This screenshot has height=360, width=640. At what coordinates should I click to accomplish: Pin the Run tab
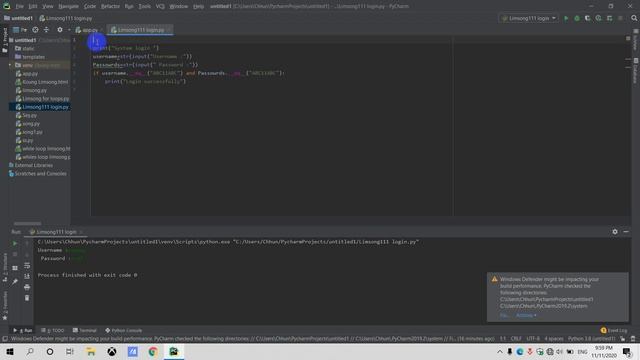click(x=15, y=282)
